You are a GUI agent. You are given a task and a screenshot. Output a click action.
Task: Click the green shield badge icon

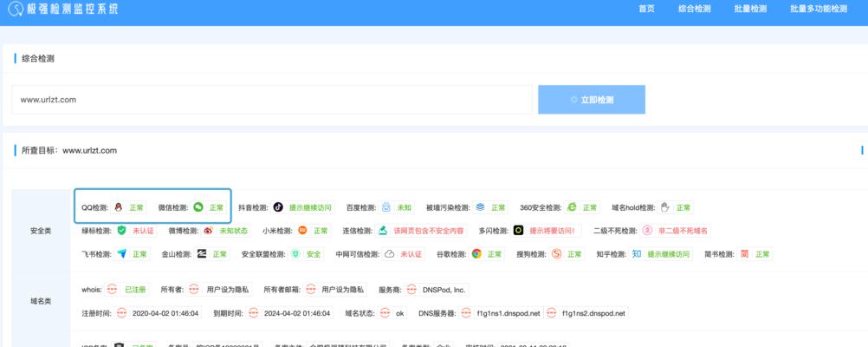(121, 231)
